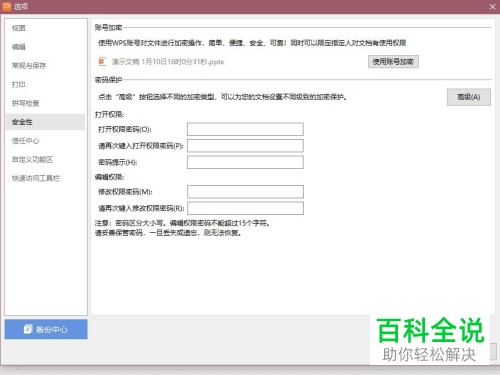Open the 备份中心 button
The height and width of the screenshot is (375, 500).
click(46, 329)
